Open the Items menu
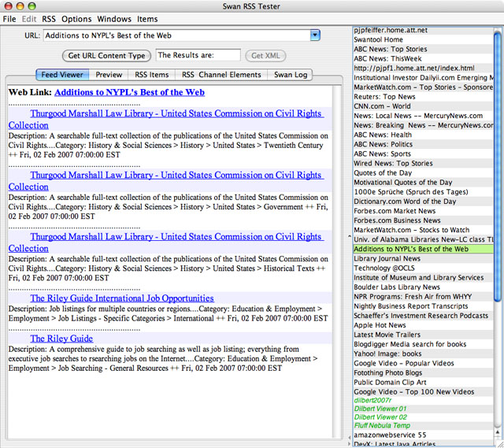The width and height of the screenshot is (504, 448). [x=147, y=19]
